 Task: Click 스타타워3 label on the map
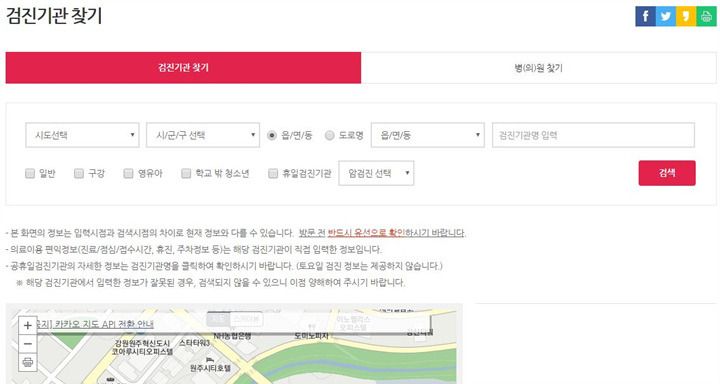[x=194, y=343]
